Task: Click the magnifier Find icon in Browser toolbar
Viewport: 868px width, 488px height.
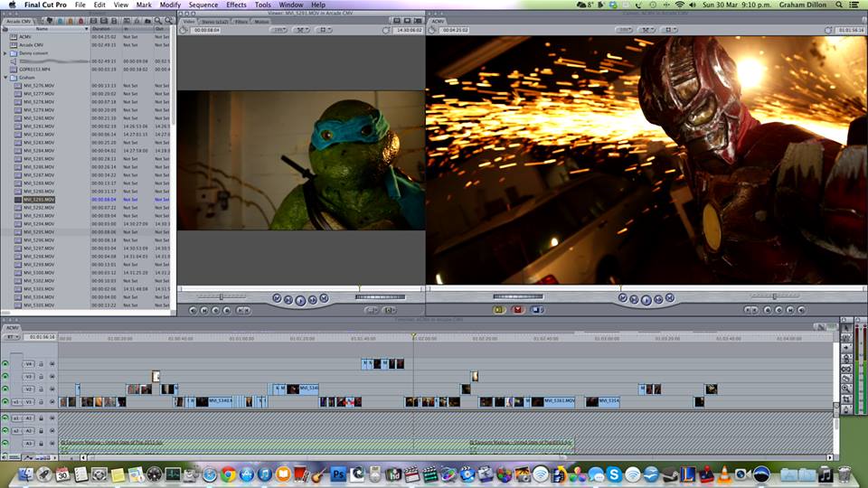Action: 158,21
